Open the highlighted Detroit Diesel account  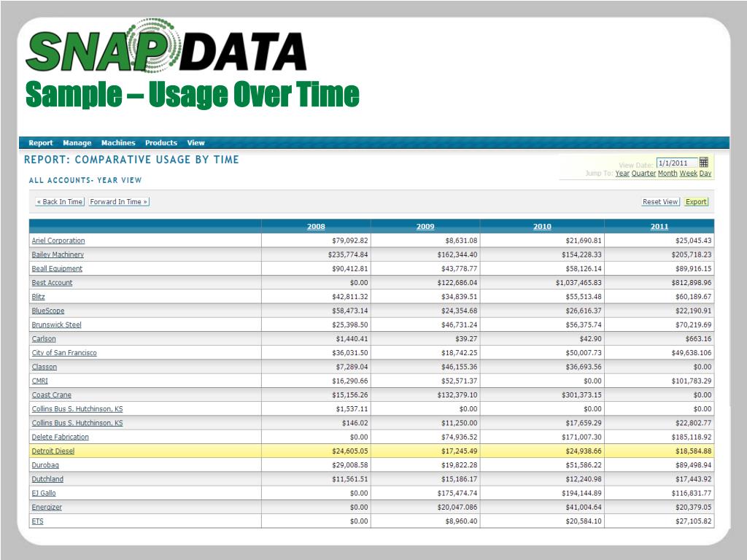pyautogui.click(x=53, y=451)
